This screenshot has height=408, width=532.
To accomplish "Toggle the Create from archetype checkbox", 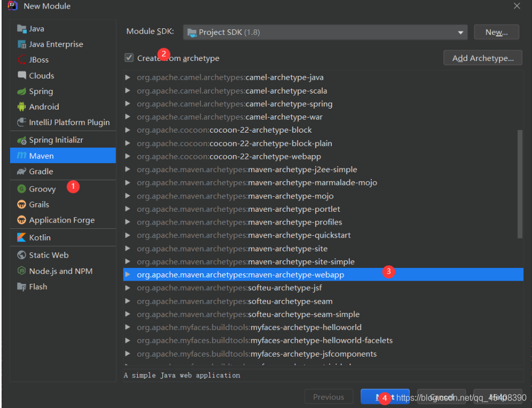I will [x=129, y=58].
